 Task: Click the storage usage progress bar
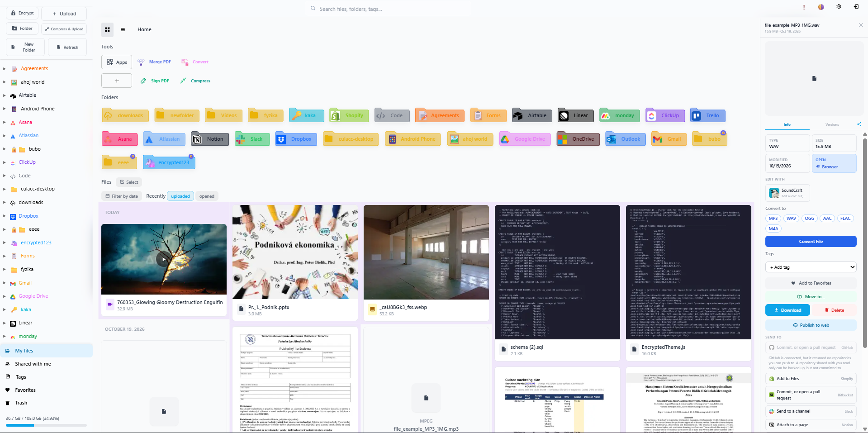pyautogui.click(x=46, y=425)
